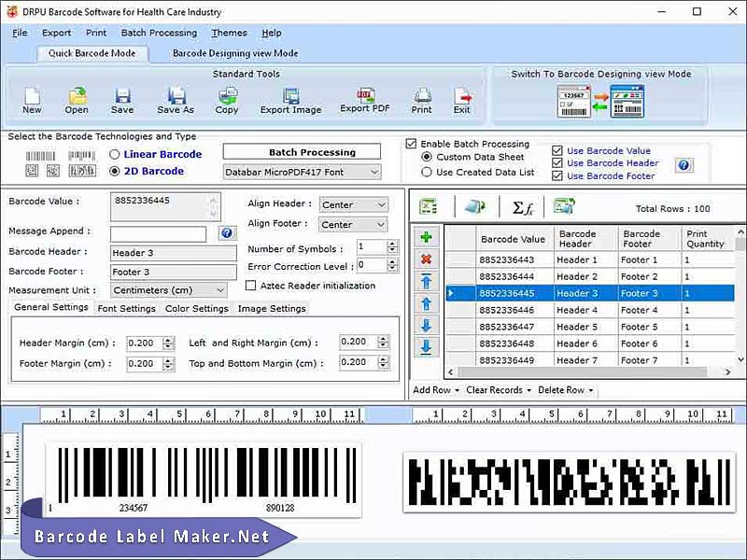Adjust Footer Margin spinner
Viewport: 747px width, 560px height.
click(x=168, y=364)
